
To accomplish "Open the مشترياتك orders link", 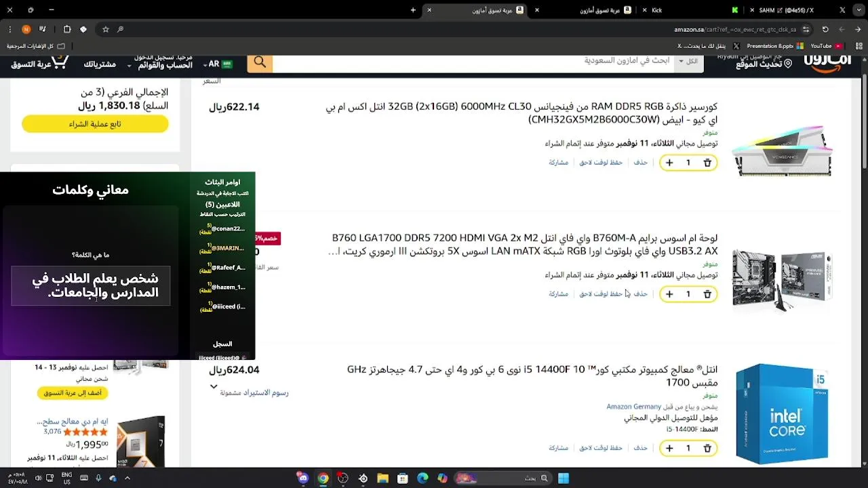I will [x=100, y=64].
